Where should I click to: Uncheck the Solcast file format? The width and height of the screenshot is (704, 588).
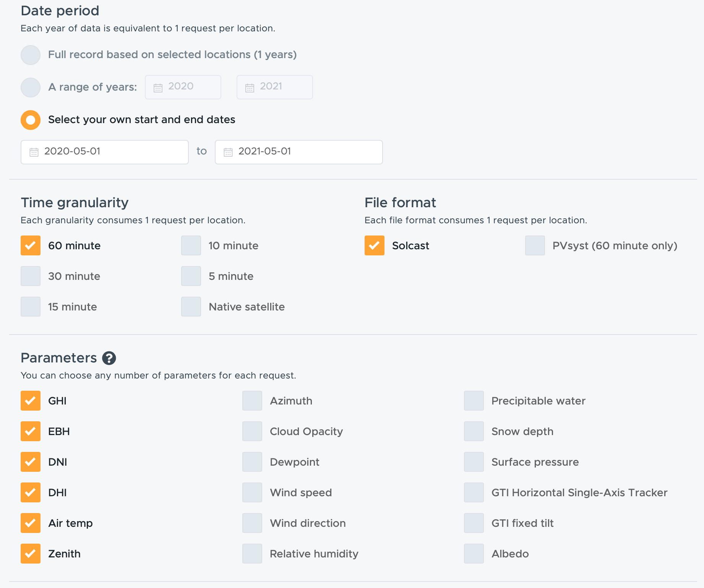tap(375, 245)
